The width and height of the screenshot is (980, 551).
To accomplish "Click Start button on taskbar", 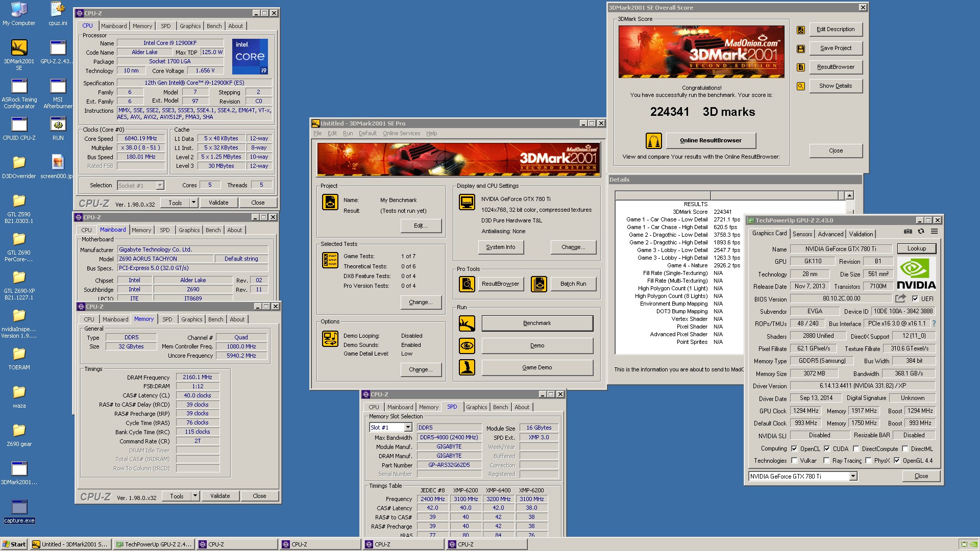I will pos(14,544).
